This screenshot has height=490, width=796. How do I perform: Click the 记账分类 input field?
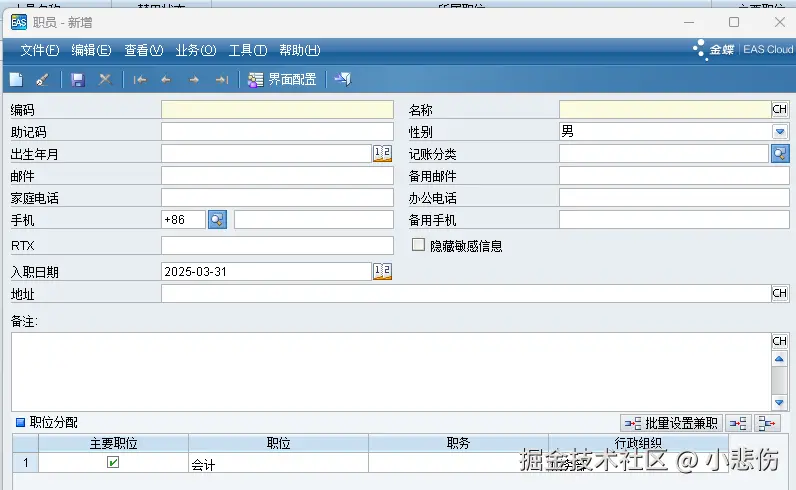664,153
